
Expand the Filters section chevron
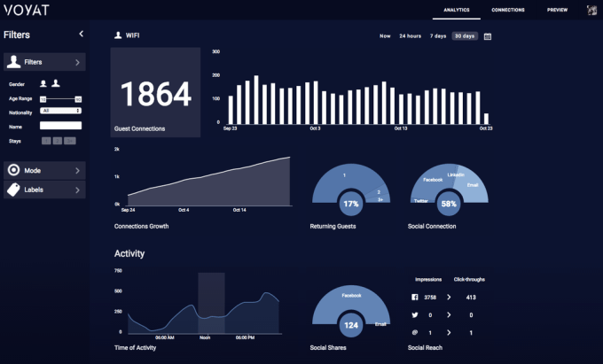(78, 62)
